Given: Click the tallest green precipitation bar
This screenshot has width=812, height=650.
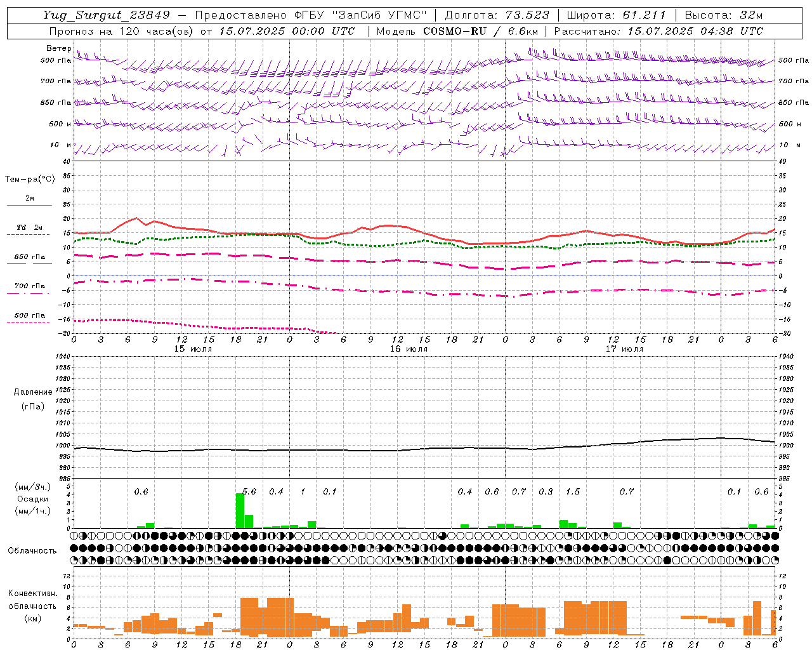Looking at the screenshot, I should pos(240,510).
